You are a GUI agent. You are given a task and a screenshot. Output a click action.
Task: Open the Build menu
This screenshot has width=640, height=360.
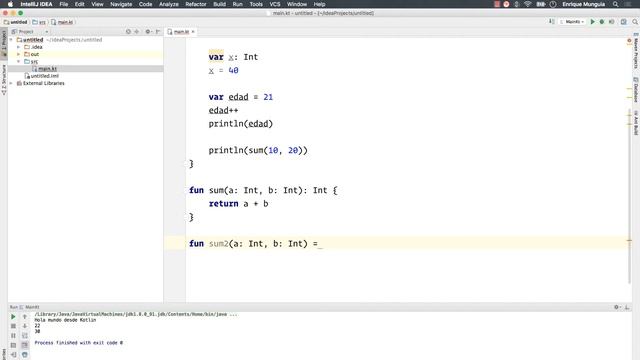[220, 4]
